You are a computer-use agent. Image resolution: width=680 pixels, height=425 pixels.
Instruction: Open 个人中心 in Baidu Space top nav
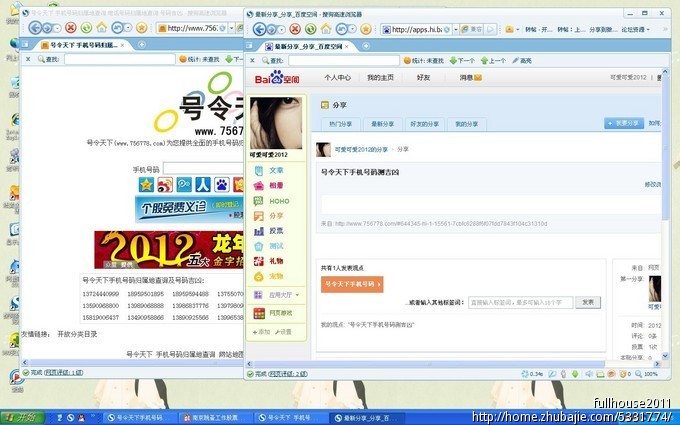[337, 78]
